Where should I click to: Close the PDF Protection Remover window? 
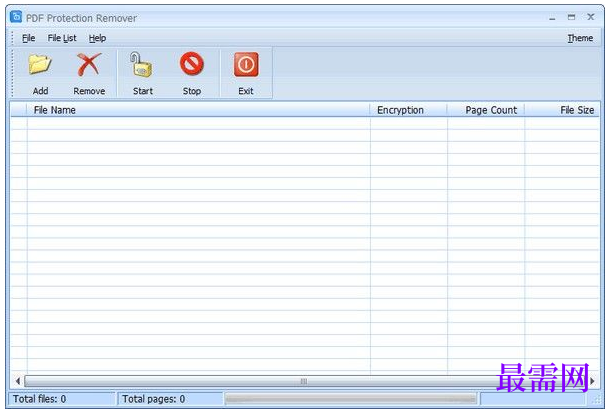coord(591,17)
